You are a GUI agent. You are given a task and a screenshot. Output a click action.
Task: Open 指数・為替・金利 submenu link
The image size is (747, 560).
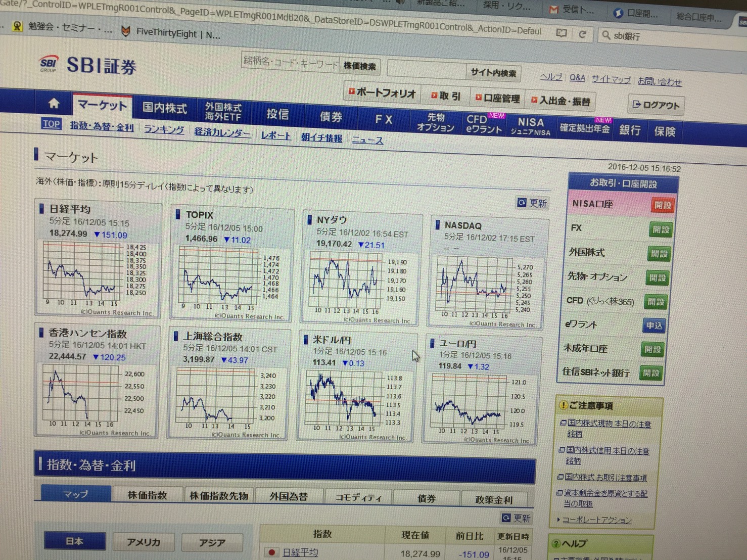click(102, 126)
